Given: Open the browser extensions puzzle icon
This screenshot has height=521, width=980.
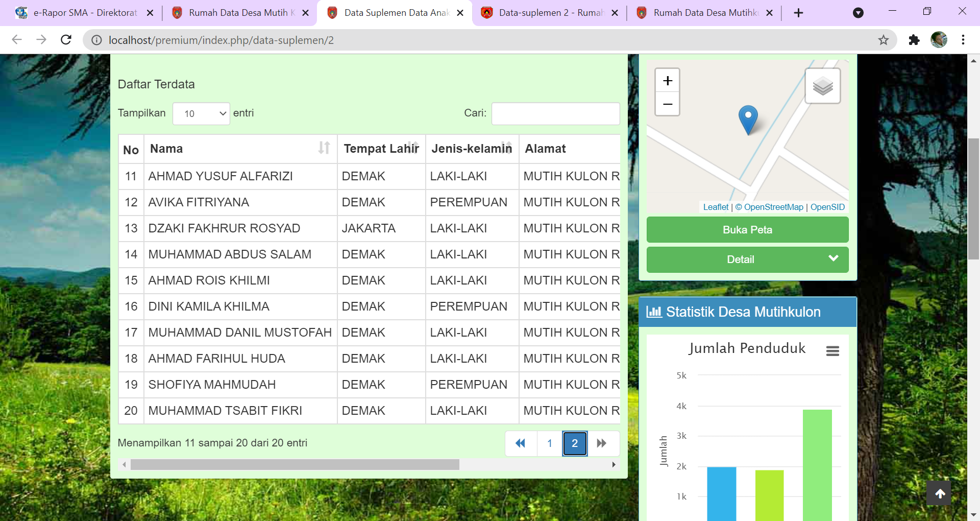Looking at the screenshot, I should 914,40.
